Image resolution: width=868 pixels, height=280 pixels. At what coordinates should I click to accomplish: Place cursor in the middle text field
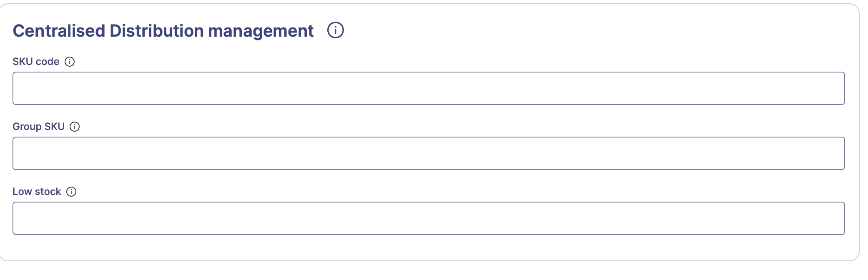[x=428, y=153]
